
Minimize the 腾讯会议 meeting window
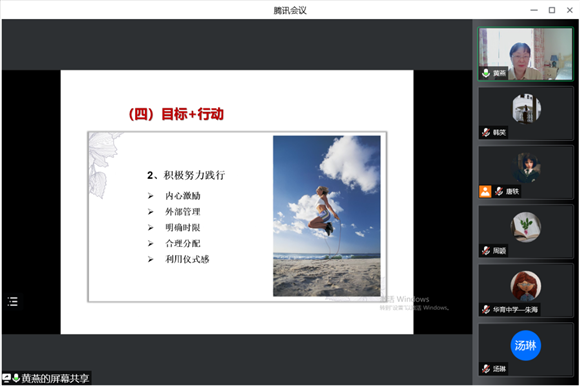click(534, 10)
